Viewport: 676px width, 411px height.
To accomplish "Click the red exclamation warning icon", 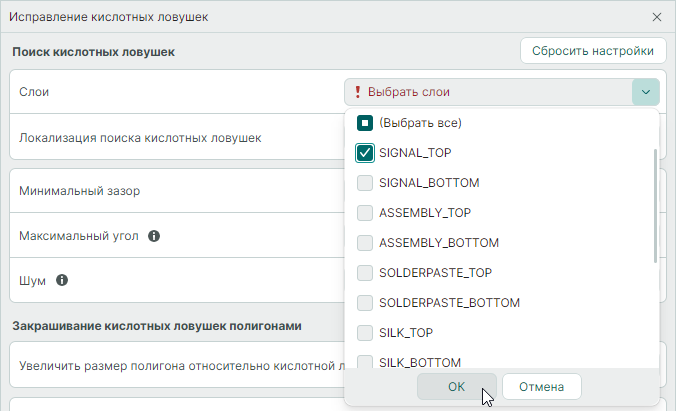I will pyautogui.click(x=358, y=92).
